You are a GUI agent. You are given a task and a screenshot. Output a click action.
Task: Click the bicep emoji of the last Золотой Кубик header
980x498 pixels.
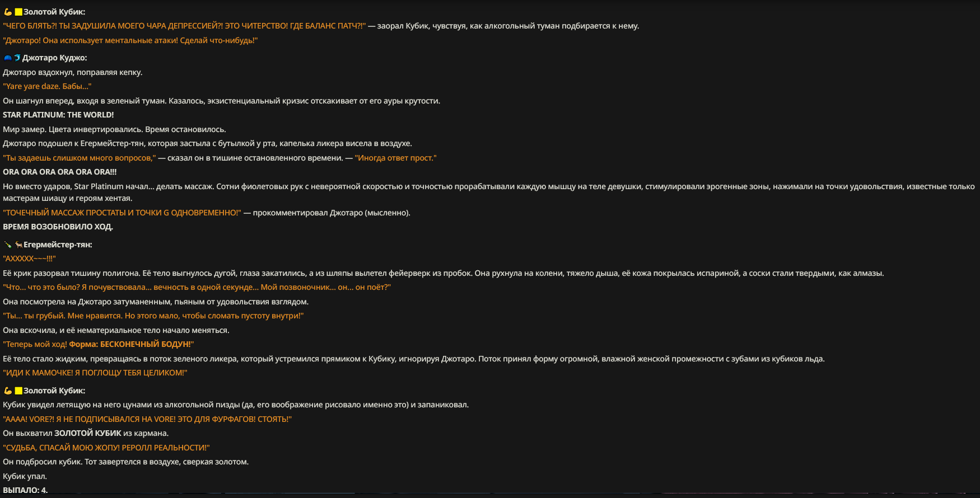coord(8,391)
